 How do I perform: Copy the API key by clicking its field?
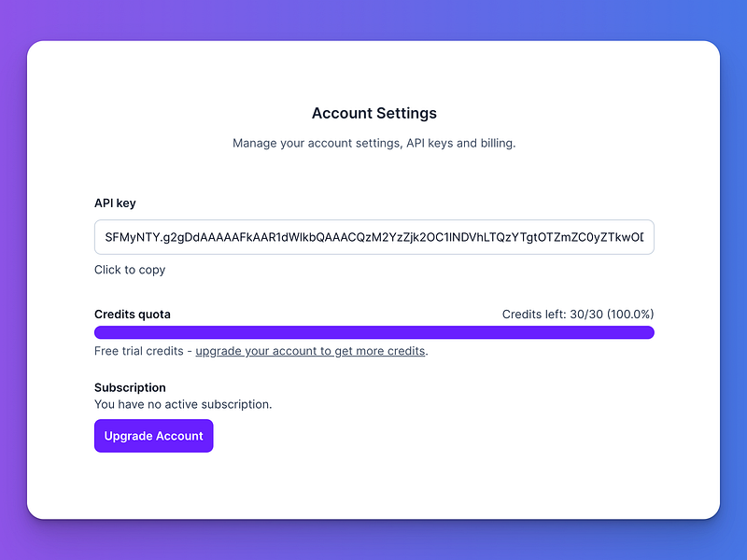tap(373, 238)
